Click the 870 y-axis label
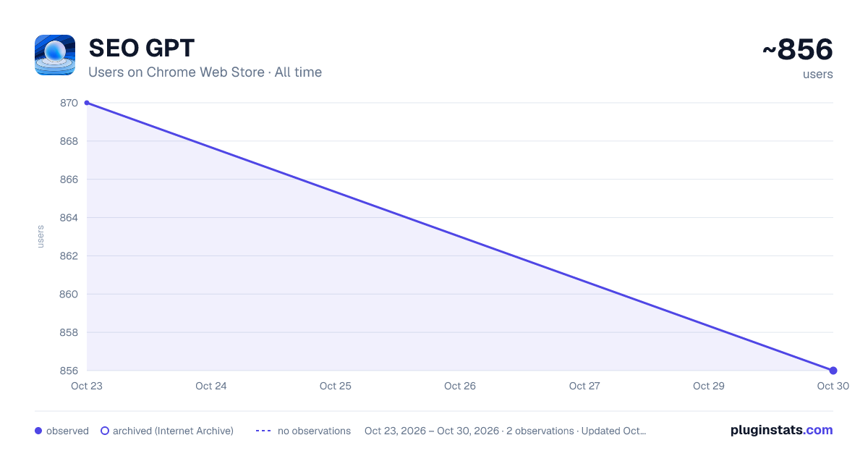This screenshot has width=868, height=456. click(69, 103)
